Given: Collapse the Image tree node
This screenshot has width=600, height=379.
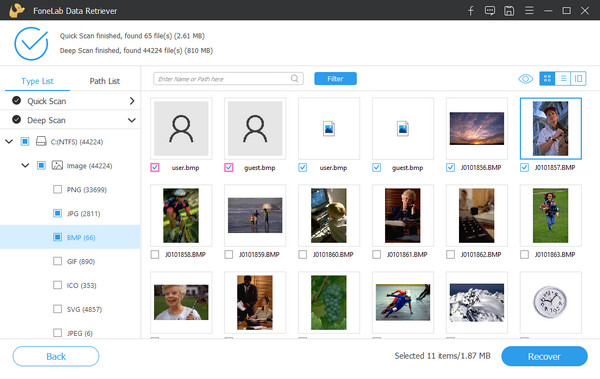Looking at the screenshot, I should coord(25,165).
